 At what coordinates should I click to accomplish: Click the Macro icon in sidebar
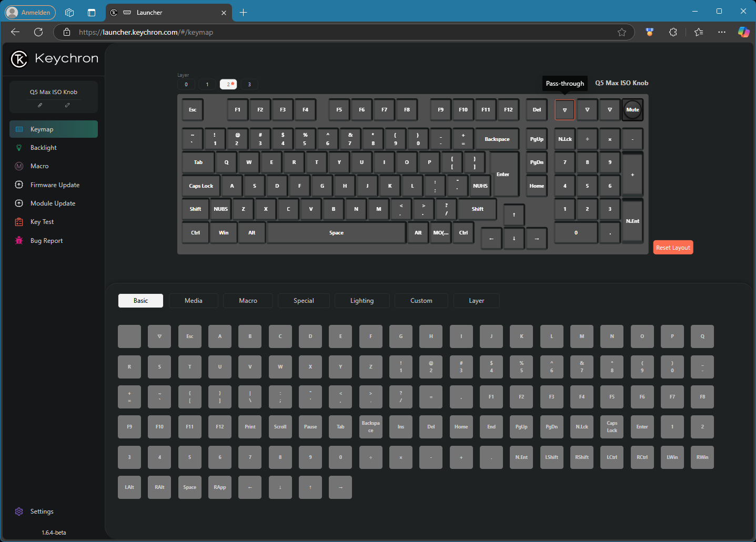pos(19,166)
